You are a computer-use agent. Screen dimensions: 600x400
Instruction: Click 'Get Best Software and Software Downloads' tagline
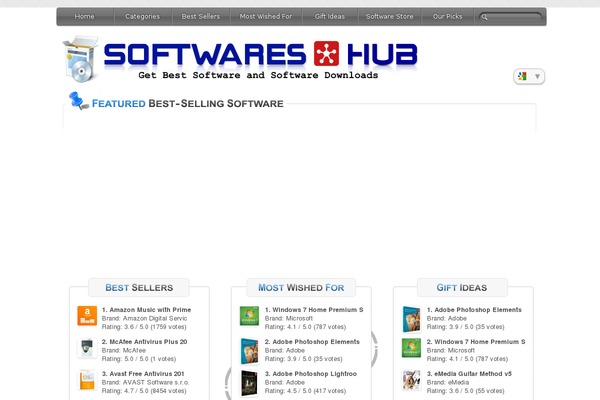258,75
